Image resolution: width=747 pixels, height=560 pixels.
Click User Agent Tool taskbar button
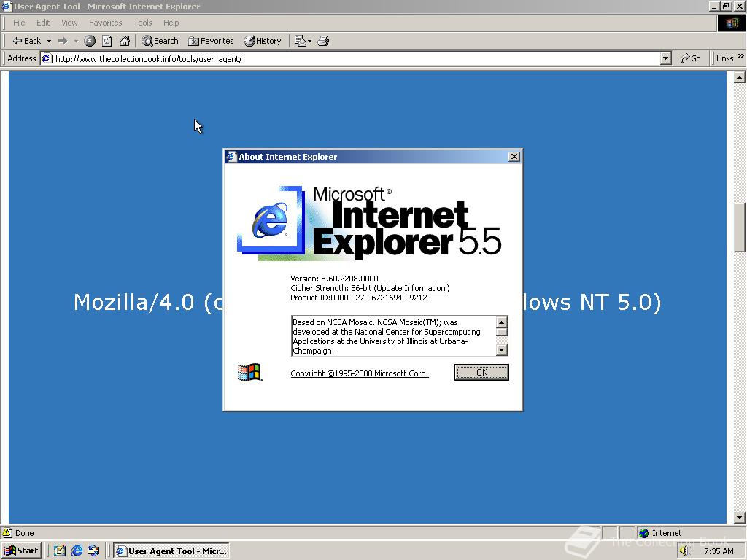[171, 551]
